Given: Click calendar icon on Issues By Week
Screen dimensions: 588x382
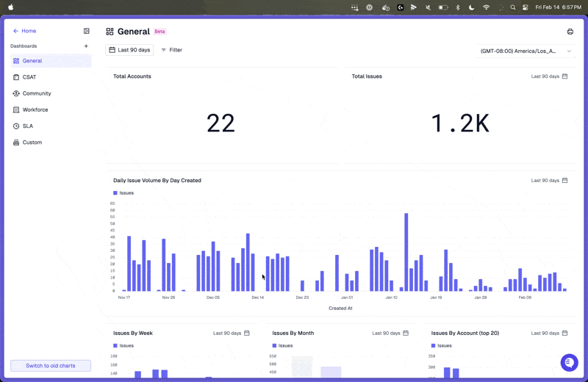Looking at the screenshot, I should tap(247, 333).
